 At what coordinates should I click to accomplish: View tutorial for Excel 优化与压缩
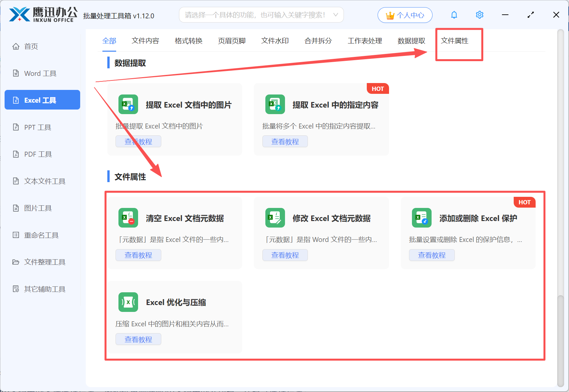coord(138,339)
